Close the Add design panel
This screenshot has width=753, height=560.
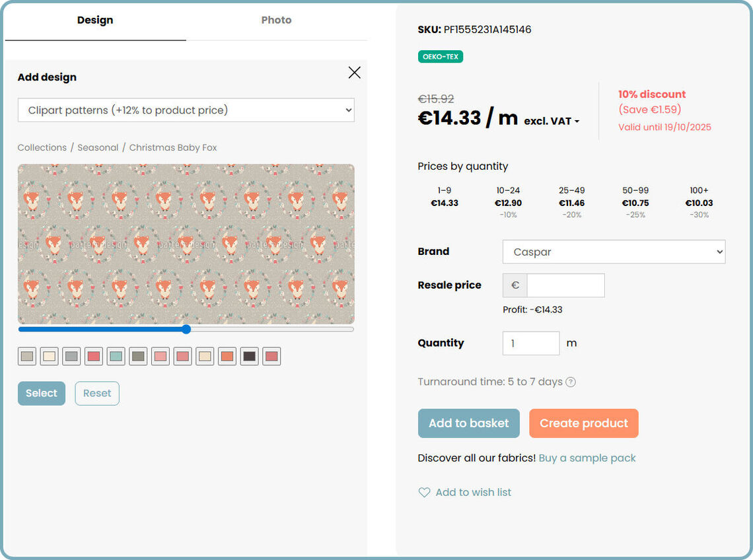point(355,73)
